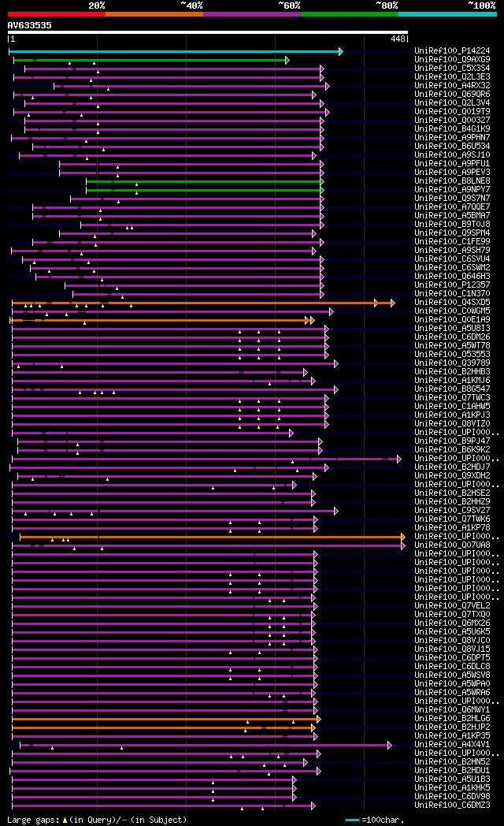
Task: Click the white query sequence ruler bar
Action: (x=208, y=32)
